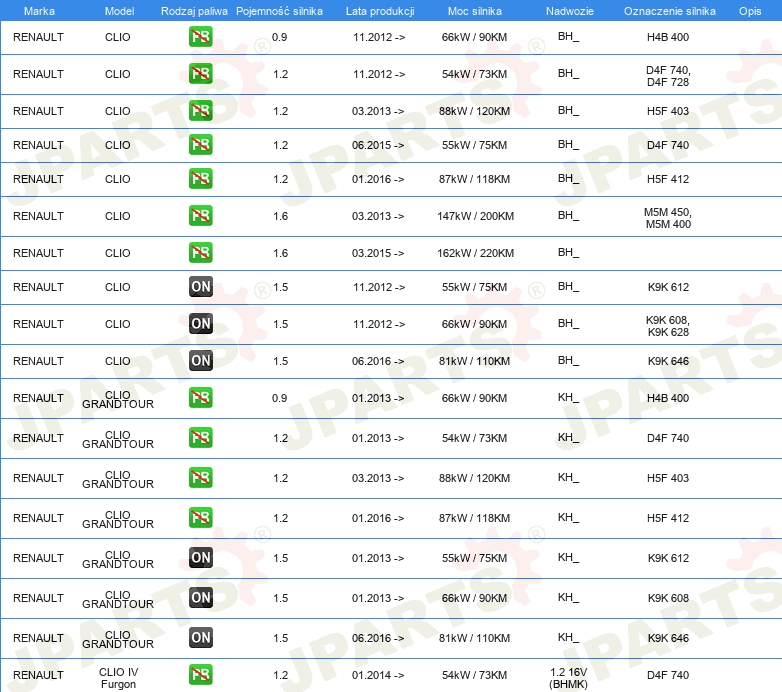
Task: Click RENAULT in the CLIO IV Furgon row
Action: (38, 675)
